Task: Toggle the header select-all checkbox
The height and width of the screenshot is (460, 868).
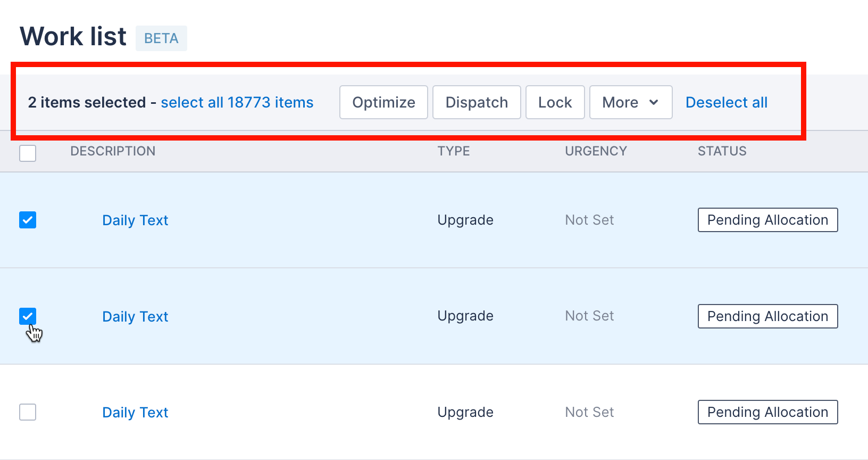Action: [28, 153]
